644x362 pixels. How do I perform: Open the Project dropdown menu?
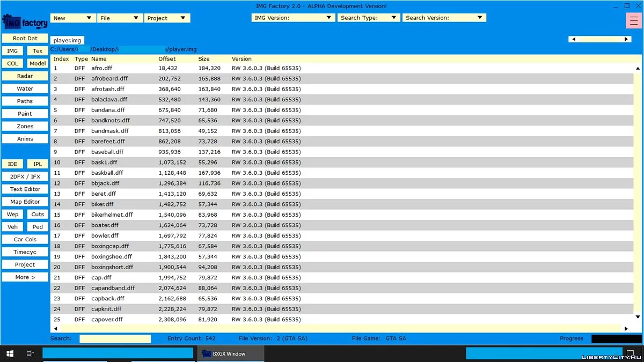(x=167, y=18)
